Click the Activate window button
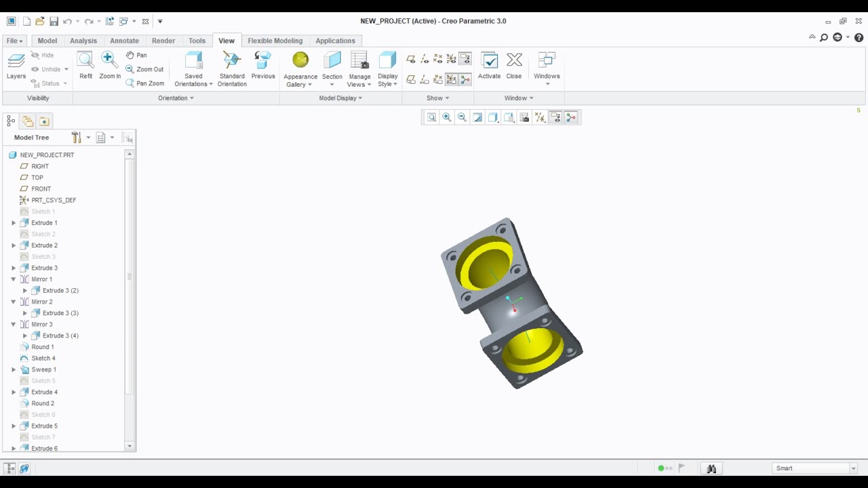This screenshot has width=868, height=488. 489,66
